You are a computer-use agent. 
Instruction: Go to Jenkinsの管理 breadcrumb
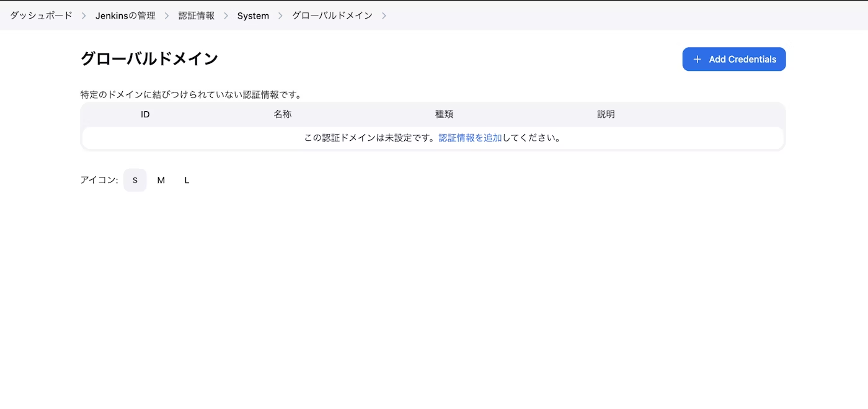tap(125, 16)
